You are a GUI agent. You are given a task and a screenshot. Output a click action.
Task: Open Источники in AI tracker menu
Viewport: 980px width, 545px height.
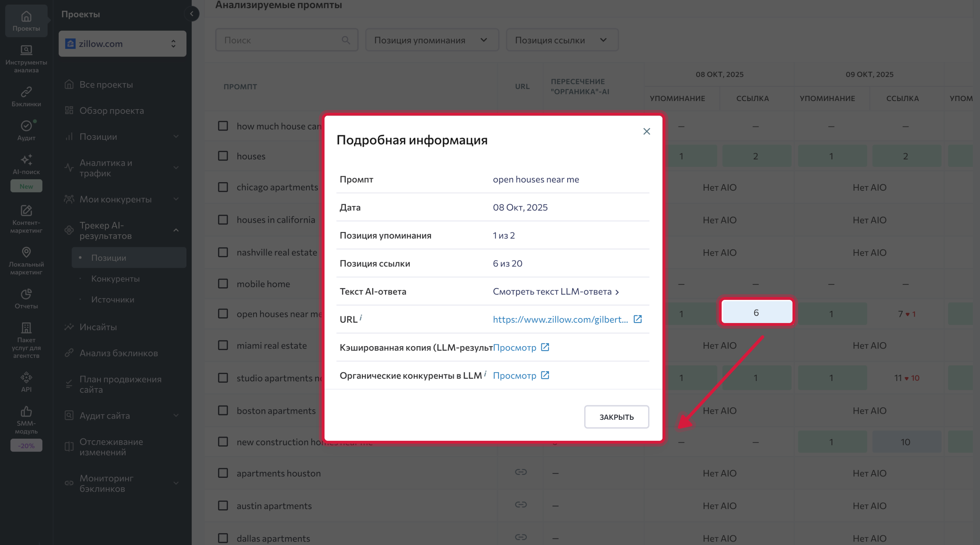coord(112,299)
